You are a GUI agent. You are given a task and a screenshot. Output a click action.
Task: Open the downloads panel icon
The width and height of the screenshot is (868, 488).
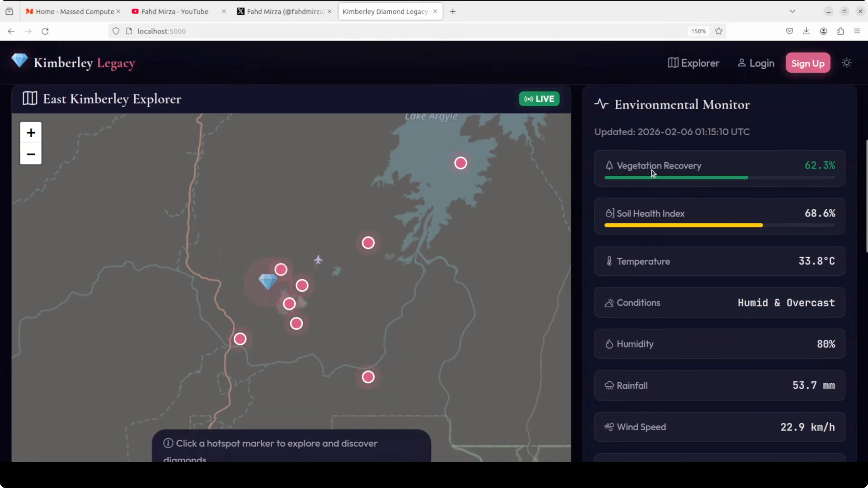806,31
